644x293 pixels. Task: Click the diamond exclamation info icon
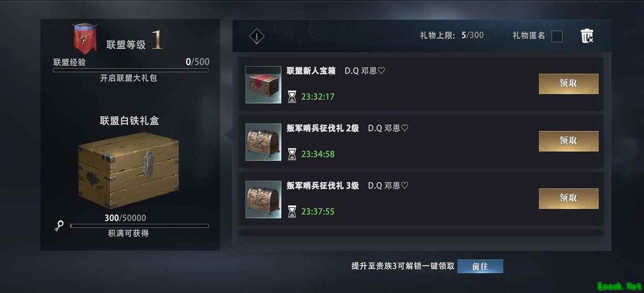pos(257,36)
